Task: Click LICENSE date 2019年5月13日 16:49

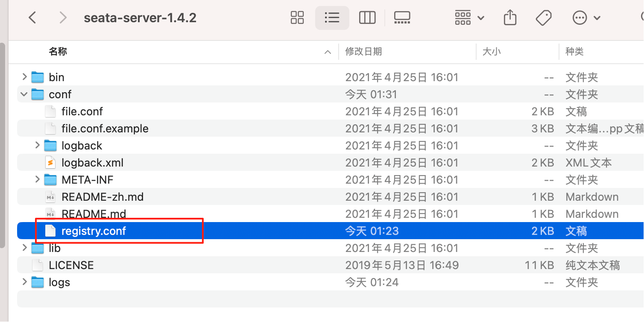Action: tap(402, 265)
